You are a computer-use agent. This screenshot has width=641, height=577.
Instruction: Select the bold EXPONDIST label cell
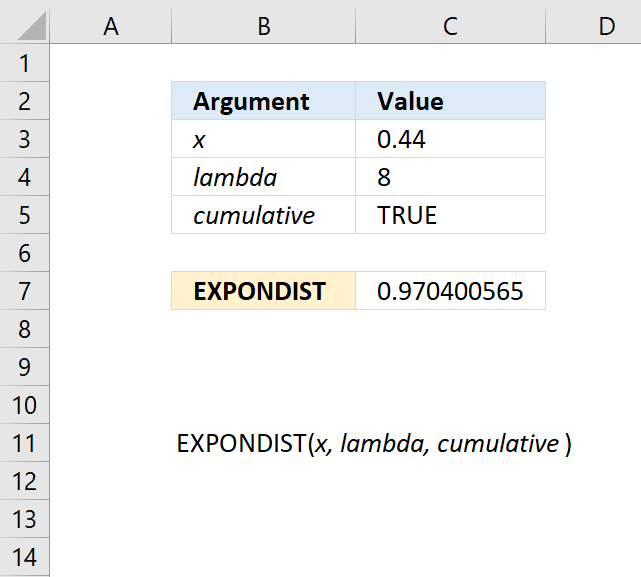[x=264, y=291]
